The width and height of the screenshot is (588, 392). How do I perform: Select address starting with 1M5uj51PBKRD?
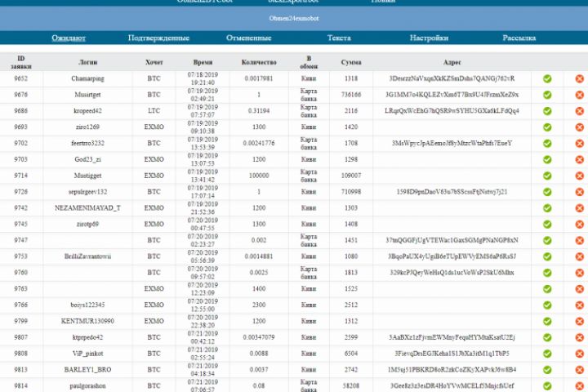(452, 369)
